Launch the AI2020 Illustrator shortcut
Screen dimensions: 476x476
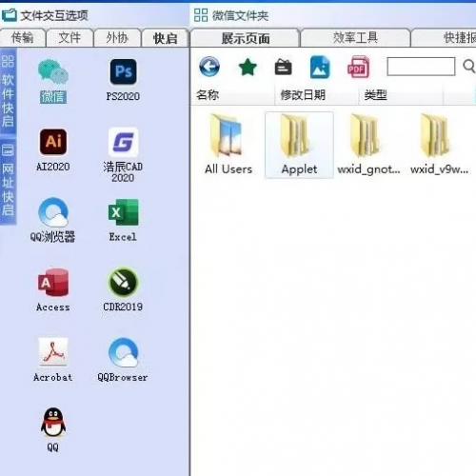[53, 149]
